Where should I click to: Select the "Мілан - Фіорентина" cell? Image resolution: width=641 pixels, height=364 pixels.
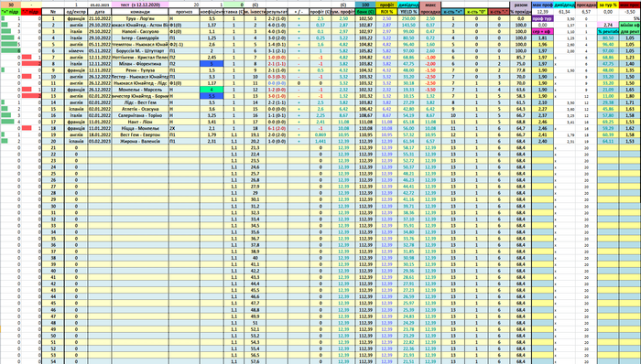140,64
